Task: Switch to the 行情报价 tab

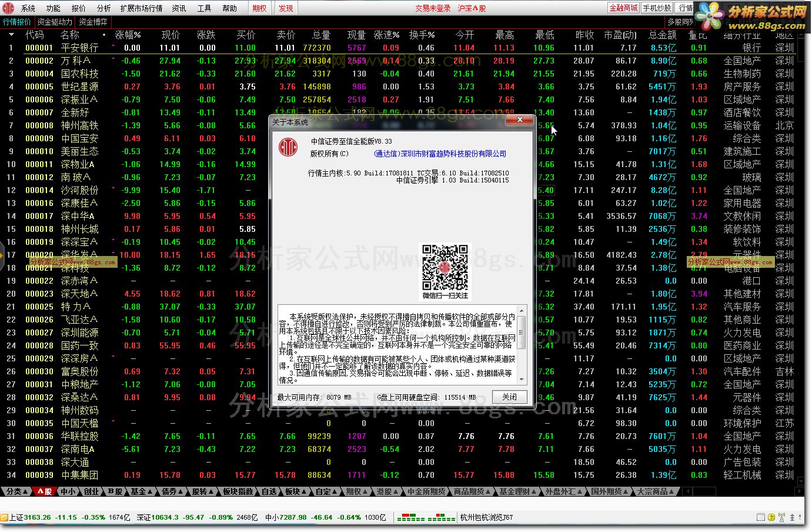Action: click(x=17, y=22)
